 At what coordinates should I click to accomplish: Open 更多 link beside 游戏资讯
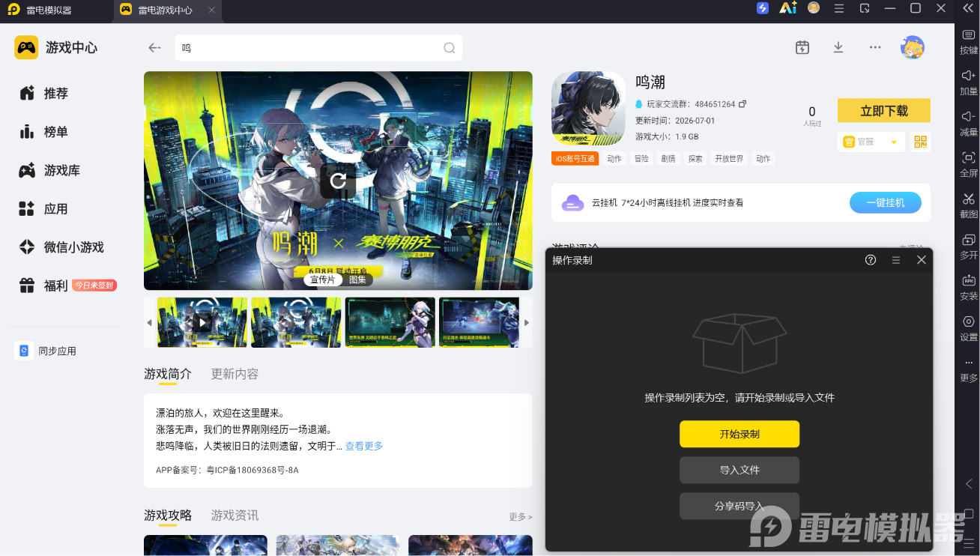[521, 517]
